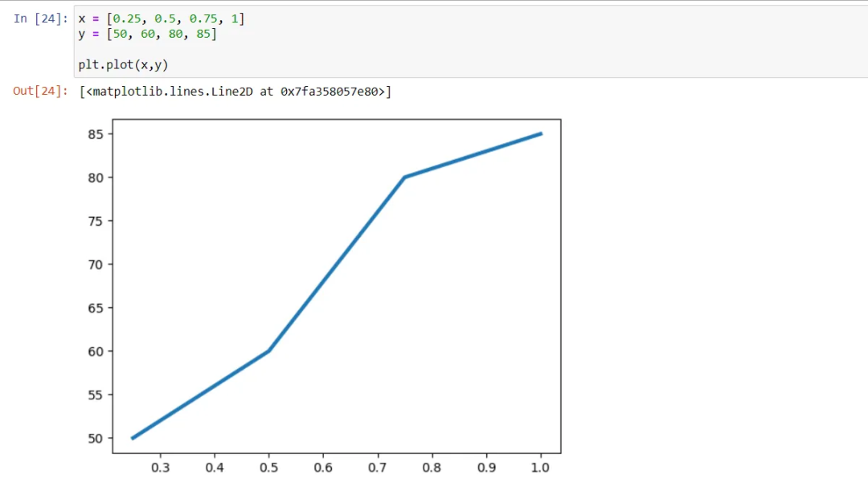
Task: Click the plotted blue line chart
Action: pyautogui.click(x=337, y=286)
